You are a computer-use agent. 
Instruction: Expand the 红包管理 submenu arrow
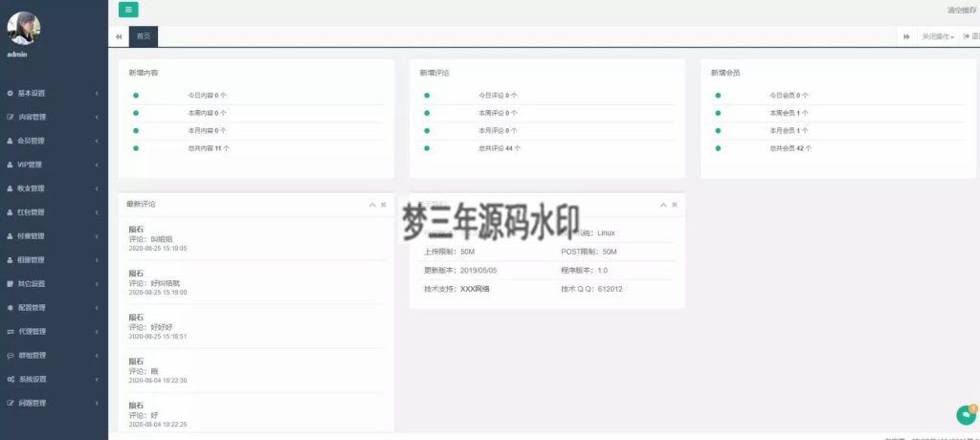(97, 212)
